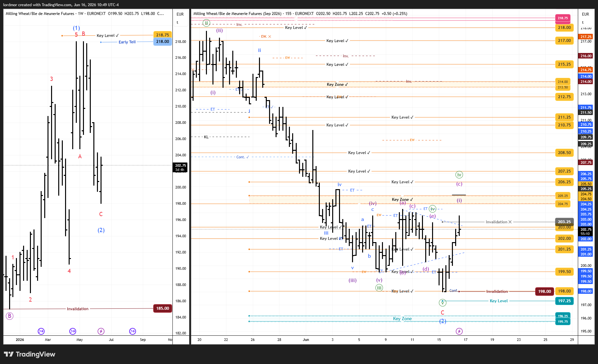Viewport: 598px width, 364px height.
Task: Select the orange 210.75 price tag
Action: (x=564, y=125)
